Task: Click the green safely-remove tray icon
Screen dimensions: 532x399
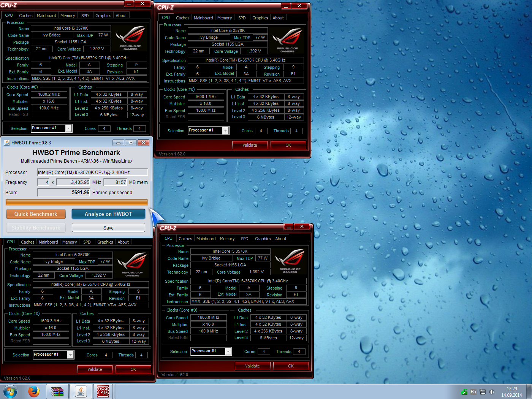Action: point(464,392)
